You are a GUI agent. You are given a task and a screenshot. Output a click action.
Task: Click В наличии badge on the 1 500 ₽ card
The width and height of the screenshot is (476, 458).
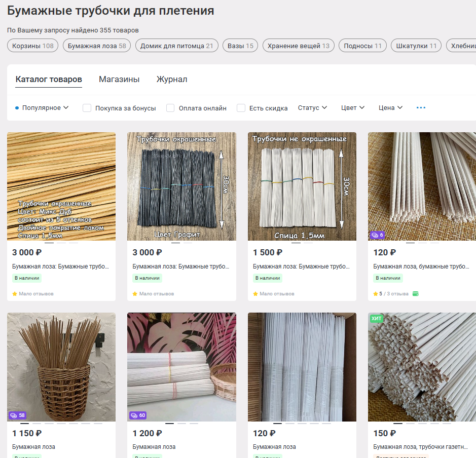pyautogui.click(x=268, y=278)
